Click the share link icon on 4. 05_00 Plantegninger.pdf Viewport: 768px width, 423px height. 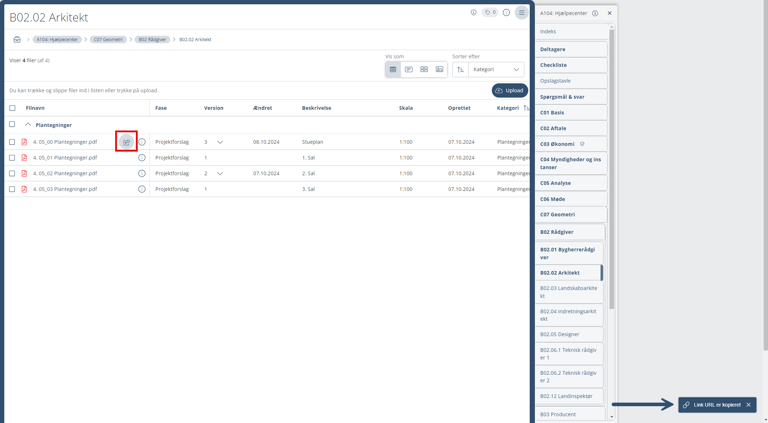[126, 142]
